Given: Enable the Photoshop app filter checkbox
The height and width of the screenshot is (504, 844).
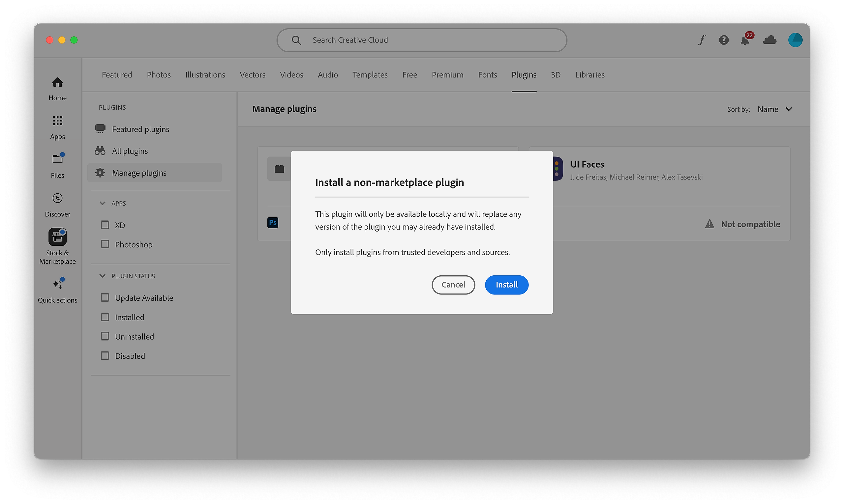Looking at the screenshot, I should [x=105, y=244].
